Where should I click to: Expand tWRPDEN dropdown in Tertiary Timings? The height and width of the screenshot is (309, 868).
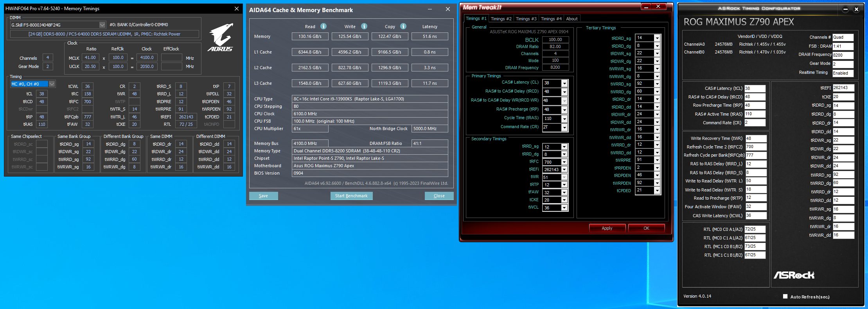pos(657,183)
